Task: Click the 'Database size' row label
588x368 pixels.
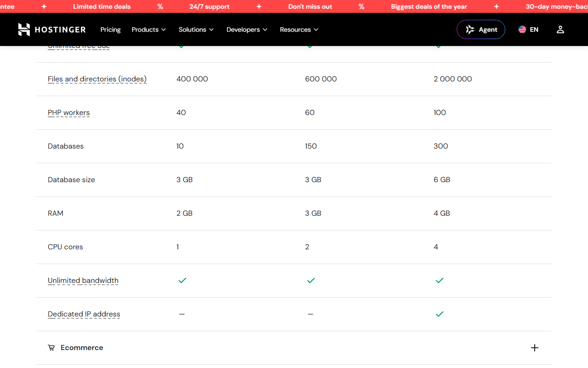Action: click(x=71, y=180)
